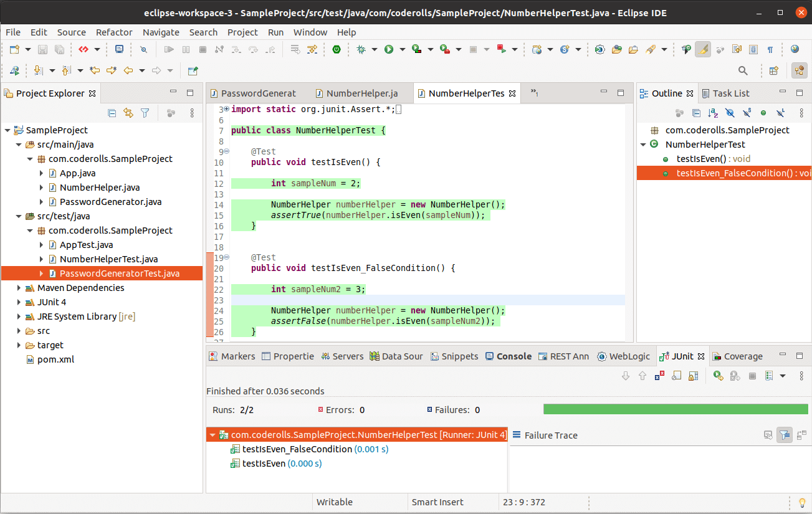The image size is (812, 514).
Task: Click the green JUnit test progress bar
Action: 675,409
